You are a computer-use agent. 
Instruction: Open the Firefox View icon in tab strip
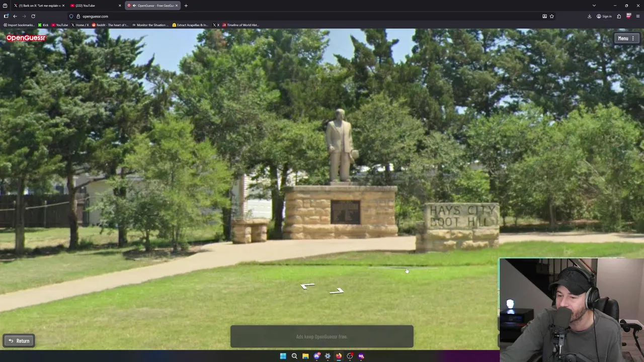point(6,6)
